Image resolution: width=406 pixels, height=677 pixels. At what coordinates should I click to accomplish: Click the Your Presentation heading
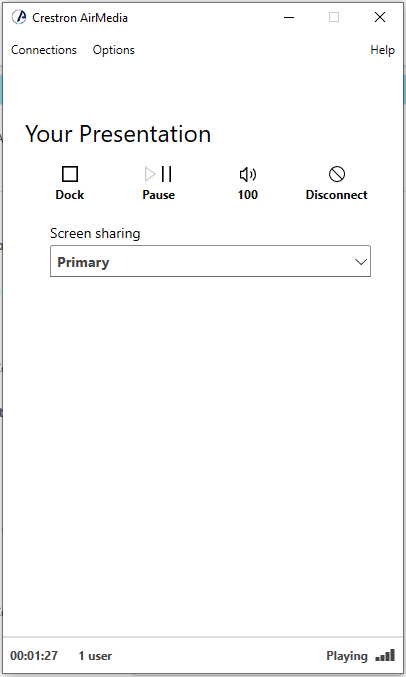point(118,134)
